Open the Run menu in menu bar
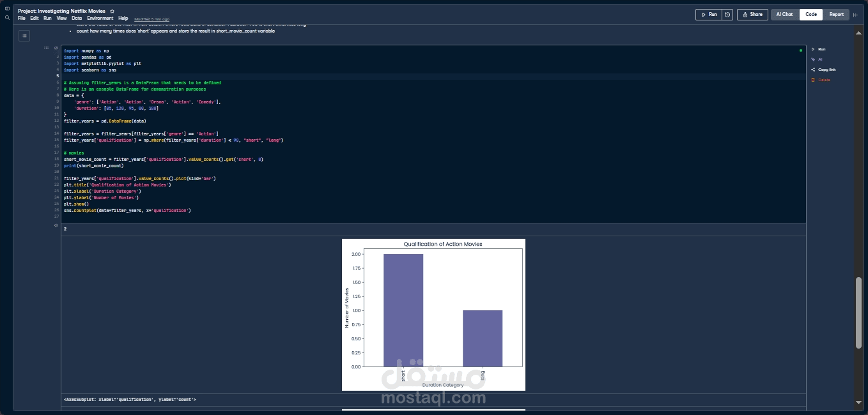 pyautogui.click(x=47, y=19)
